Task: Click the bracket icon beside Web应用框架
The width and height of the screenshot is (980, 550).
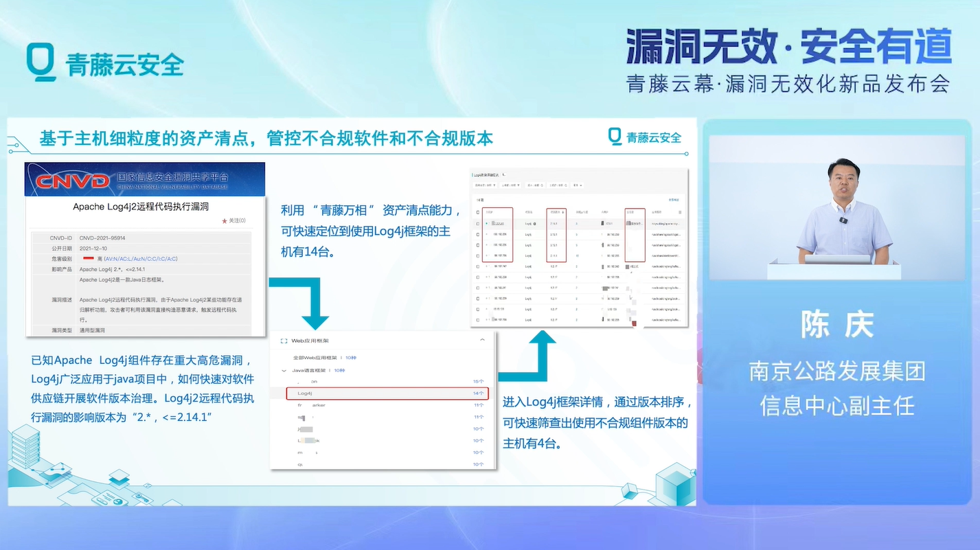Action: 284,341
